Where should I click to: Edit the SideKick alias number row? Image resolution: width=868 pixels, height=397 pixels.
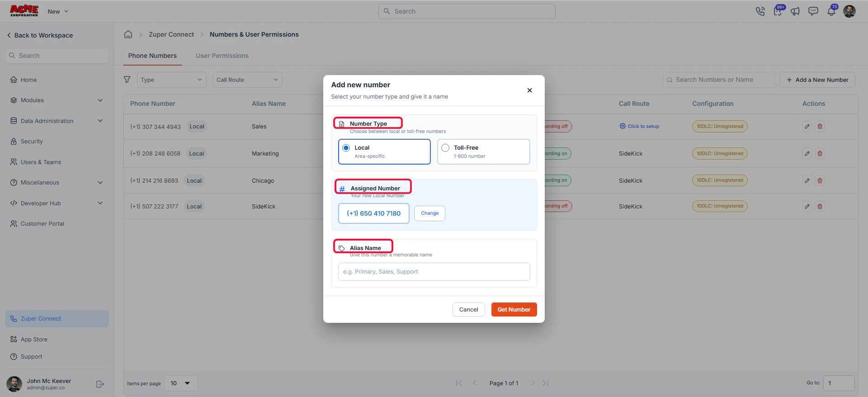[x=807, y=206]
